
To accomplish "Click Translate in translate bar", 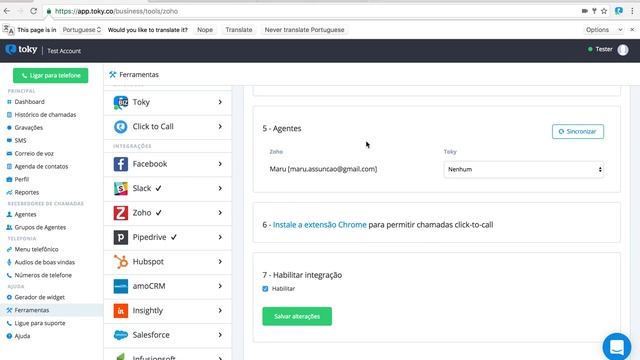I will click(239, 30).
